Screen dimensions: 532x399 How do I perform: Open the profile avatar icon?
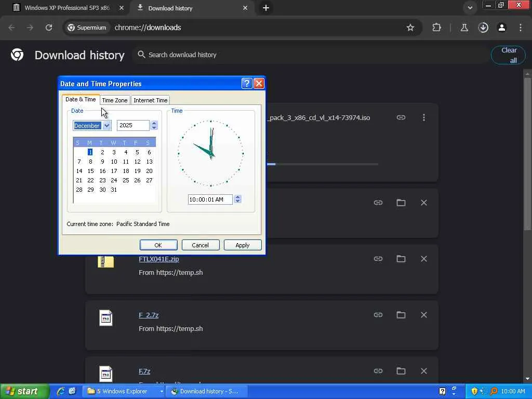pyautogui.click(x=502, y=28)
